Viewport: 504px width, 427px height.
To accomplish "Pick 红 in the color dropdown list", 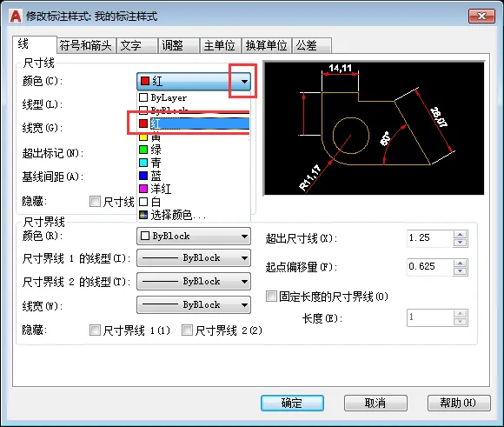I will click(x=194, y=123).
